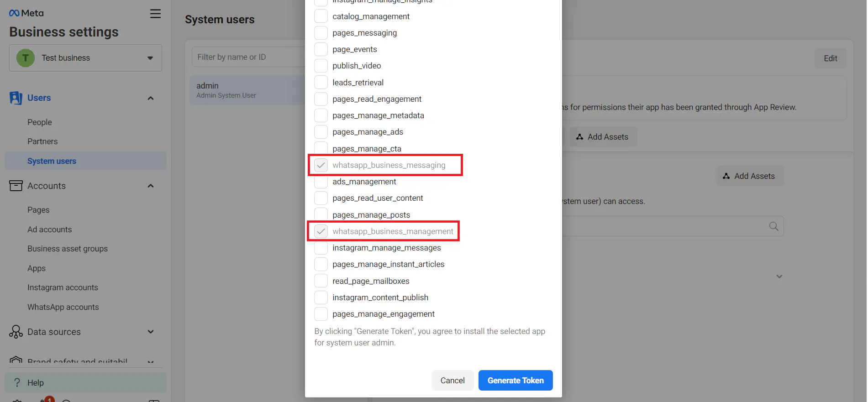The height and width of the screenshot is (402, 868).
Task: Check the catalog_management checkbox
Action: [x=321, y=16]
